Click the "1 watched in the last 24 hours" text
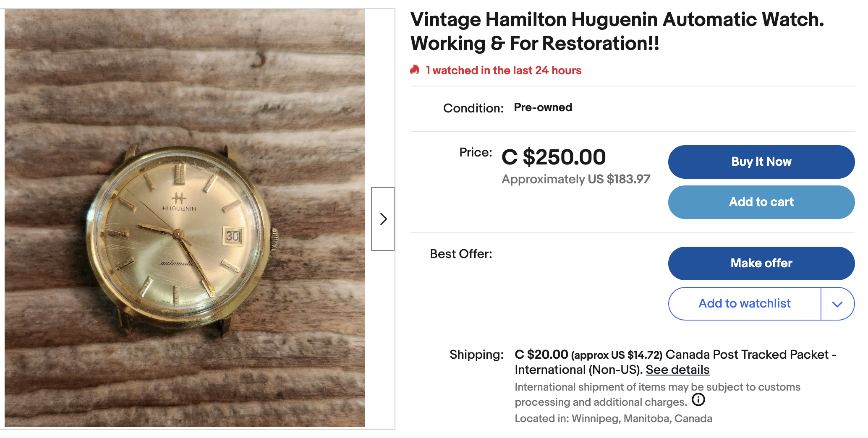This screenshot has width=868, height=438. pyautogui.click(x=503, y=70)
